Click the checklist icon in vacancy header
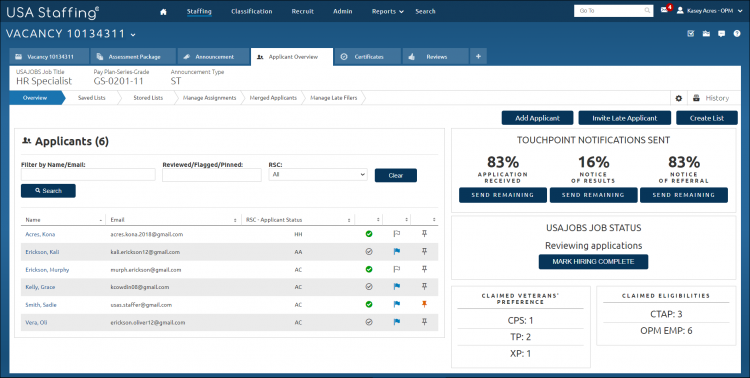The height and width of the screenshot is (378, 750). 691,33
